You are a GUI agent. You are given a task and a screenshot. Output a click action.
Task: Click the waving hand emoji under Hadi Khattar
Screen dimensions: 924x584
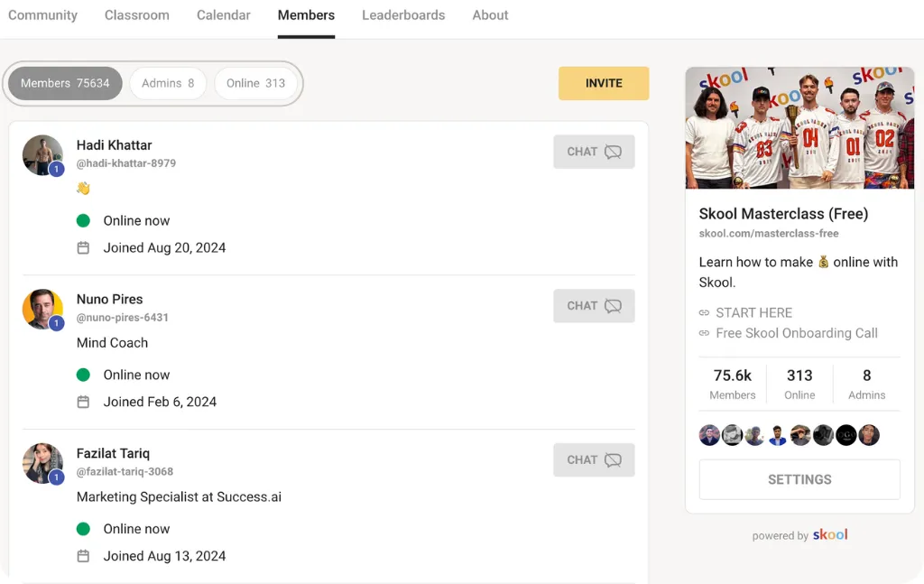pos(83,188)
